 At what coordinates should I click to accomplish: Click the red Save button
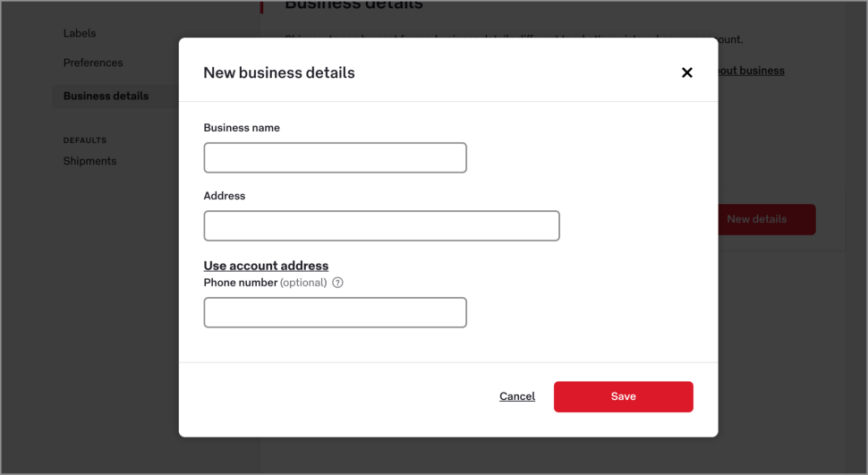[x=623, y=396]
